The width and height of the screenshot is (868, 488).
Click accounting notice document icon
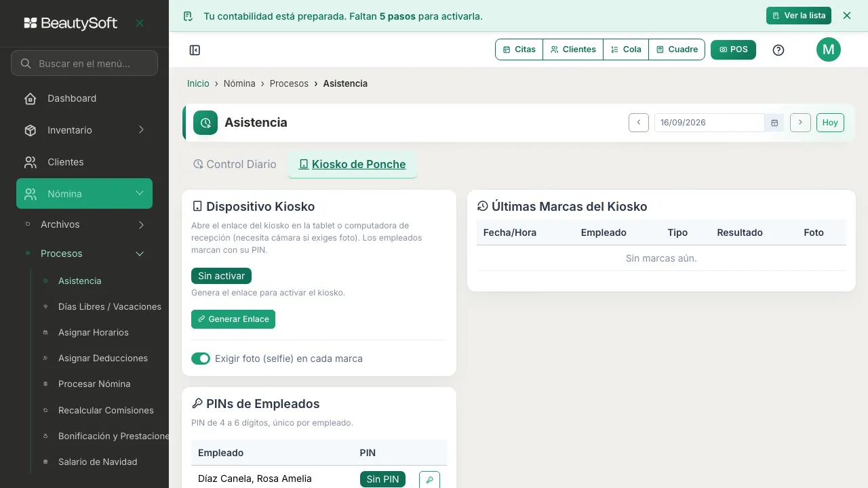(188, 16)
